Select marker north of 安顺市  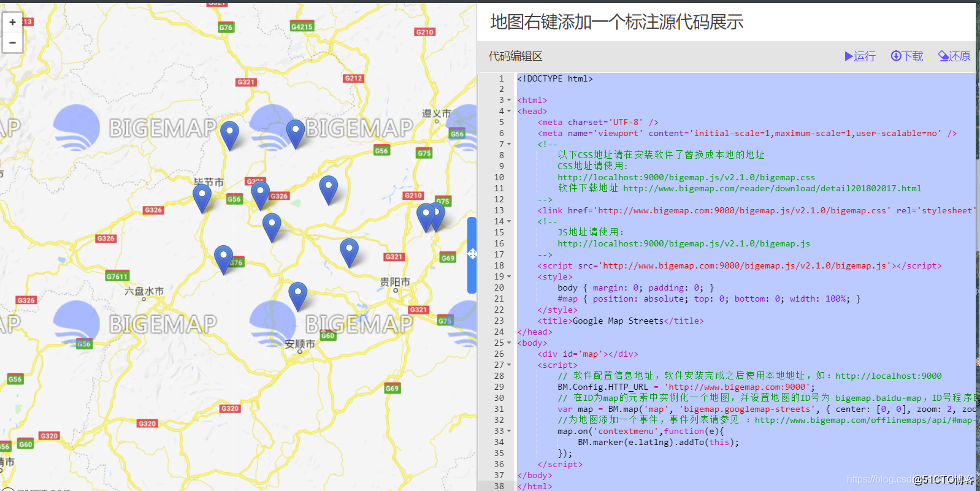click(x=297, y=297)
